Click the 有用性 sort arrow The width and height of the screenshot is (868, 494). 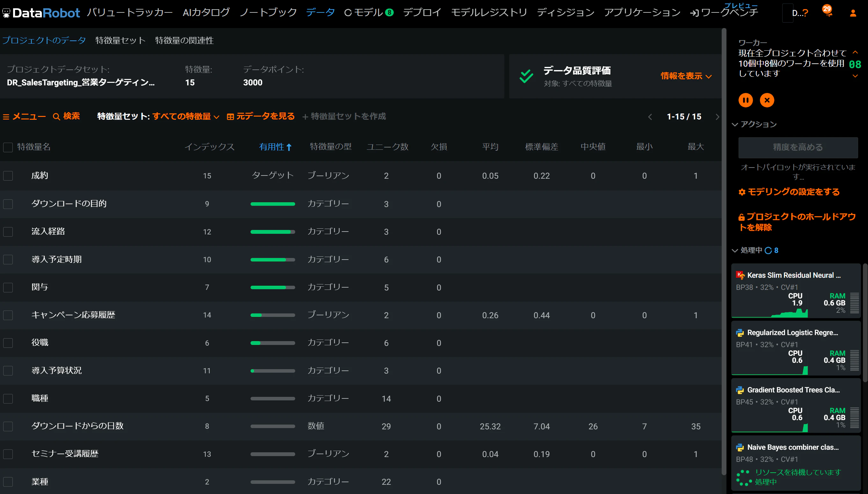pyautogui.click(x=289, y=147)
